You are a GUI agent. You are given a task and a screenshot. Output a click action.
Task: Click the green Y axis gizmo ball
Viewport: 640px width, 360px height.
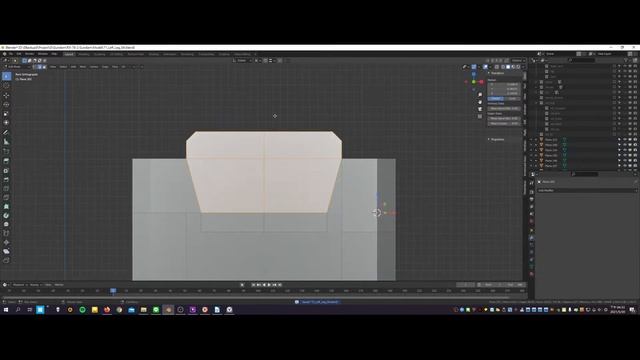[473, 82]
